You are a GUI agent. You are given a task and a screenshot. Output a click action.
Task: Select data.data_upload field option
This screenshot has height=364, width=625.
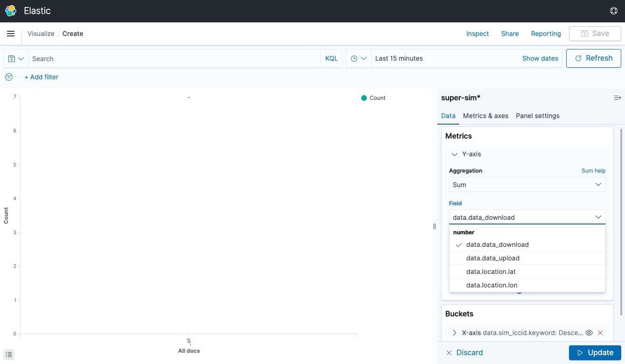pos(492,258)
